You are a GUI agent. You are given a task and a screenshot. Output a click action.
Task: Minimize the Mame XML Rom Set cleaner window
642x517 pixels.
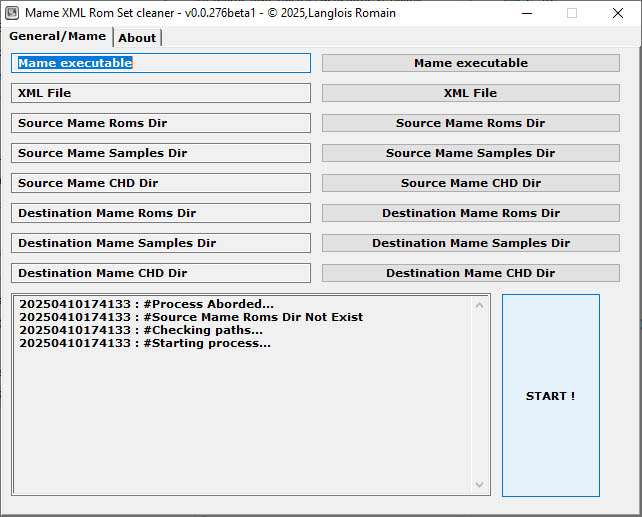[x=527, y=13]
